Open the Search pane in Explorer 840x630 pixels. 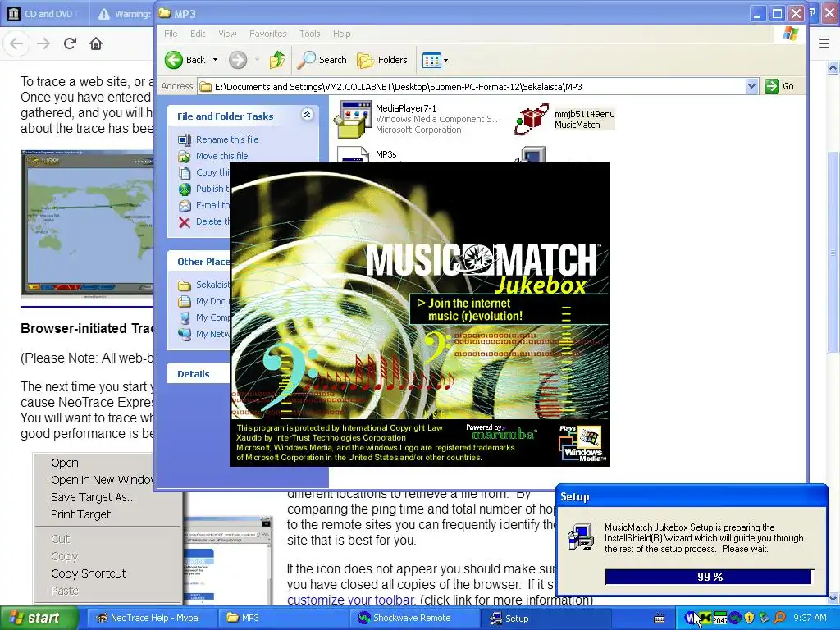coord(322,59)
